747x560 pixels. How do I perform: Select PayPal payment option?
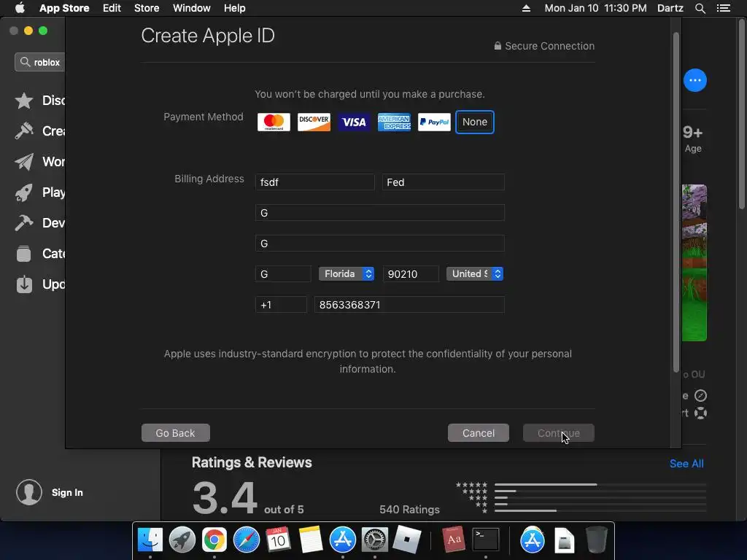point(434,122)
